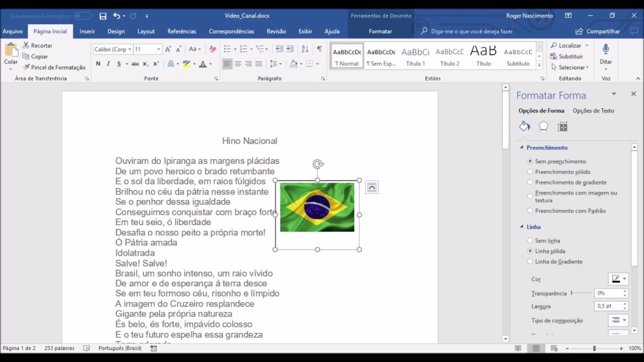This screenshot has height=362, width=644.
Task: Select Preenchimento com imagem ou textura
Action: click(x=530, y=196)
